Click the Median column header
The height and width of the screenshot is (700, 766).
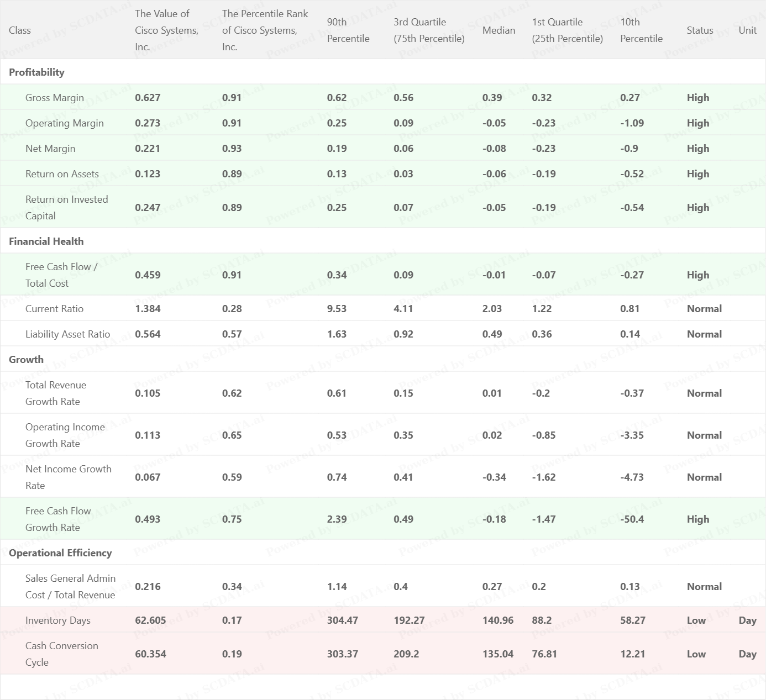[x=499, y=30]
